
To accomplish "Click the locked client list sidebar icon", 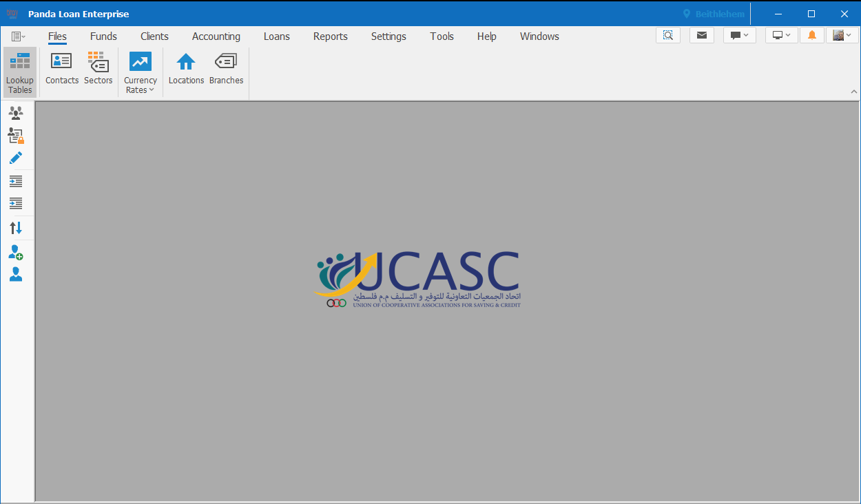I will (x=16, y=136).
